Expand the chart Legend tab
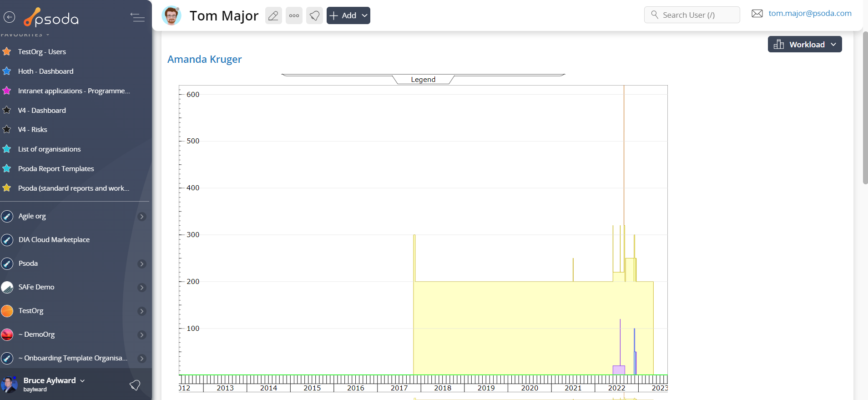 pyautogui.click(x=423, y=79)
